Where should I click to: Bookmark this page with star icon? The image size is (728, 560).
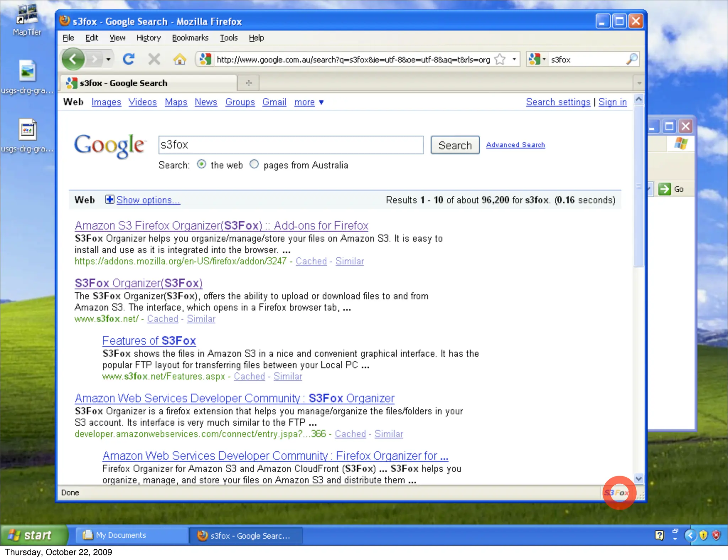(500, 59)
